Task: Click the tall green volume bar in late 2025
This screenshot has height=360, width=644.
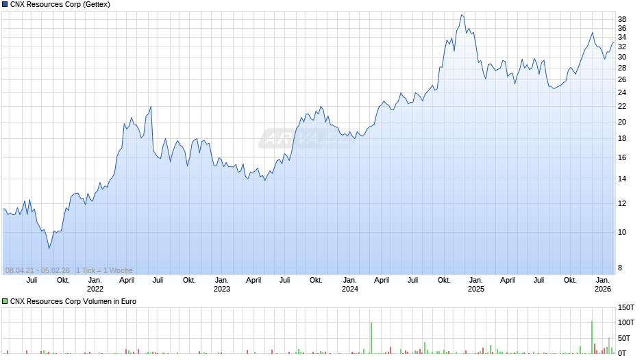Action: (x=592, y=337)
